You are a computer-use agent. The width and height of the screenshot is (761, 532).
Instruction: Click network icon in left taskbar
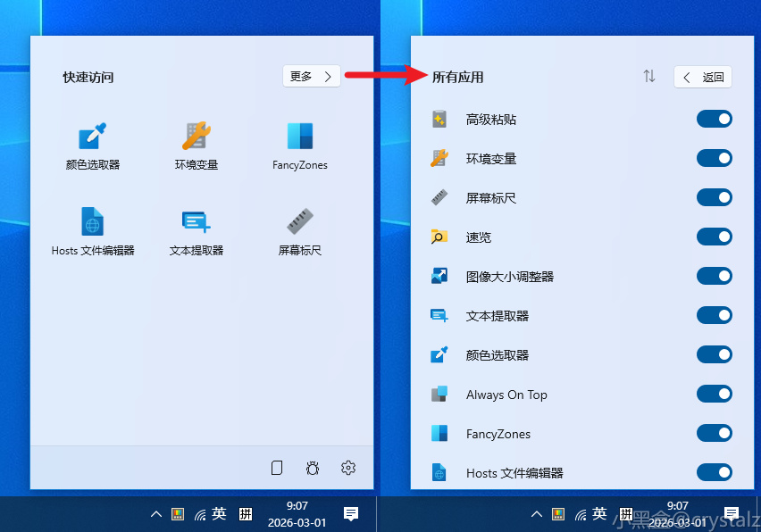[199, 514]
